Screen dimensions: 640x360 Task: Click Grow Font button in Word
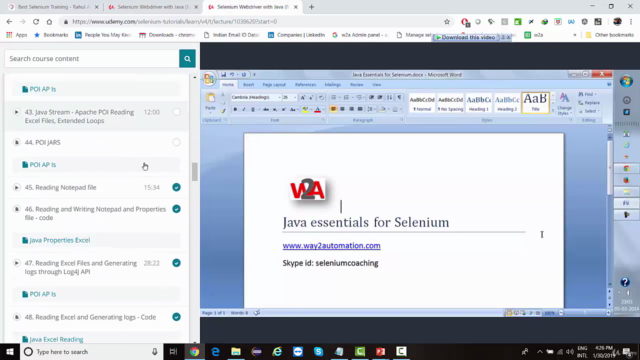302,98
